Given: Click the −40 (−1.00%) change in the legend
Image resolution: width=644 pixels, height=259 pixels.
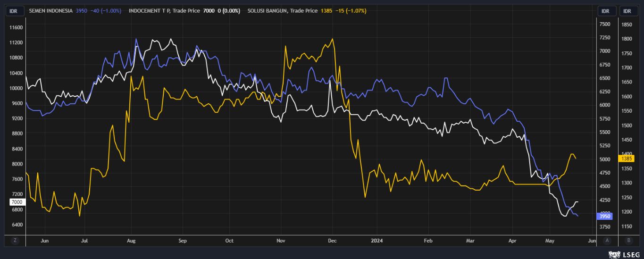Looking at the screenshot, I should click(106, 11).
